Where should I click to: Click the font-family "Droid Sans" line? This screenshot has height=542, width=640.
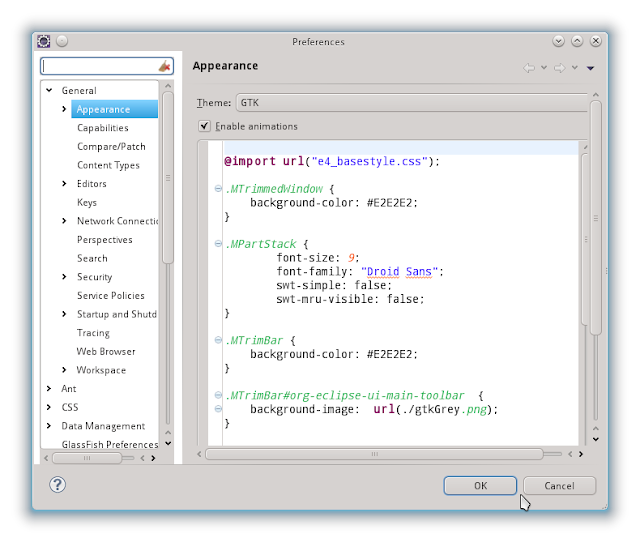point(360,271)
